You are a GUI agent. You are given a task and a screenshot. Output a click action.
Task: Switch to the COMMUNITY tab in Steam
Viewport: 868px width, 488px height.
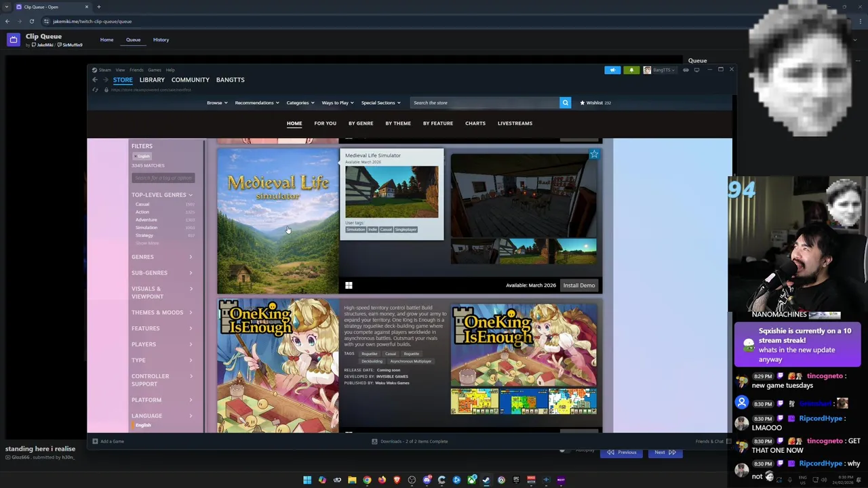coord(191,80)
